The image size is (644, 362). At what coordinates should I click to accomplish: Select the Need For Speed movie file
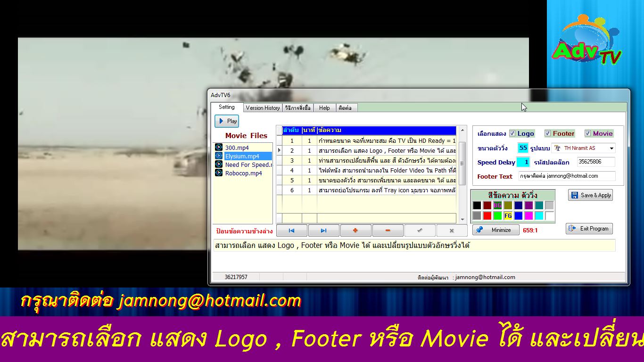(x=248, y=165)
